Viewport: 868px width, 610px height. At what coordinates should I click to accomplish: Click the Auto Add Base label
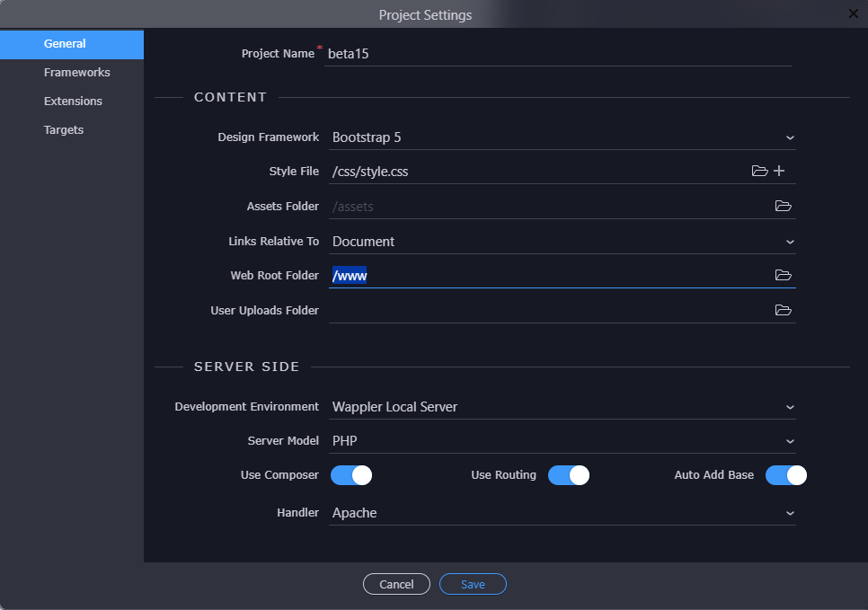(714, 475)
